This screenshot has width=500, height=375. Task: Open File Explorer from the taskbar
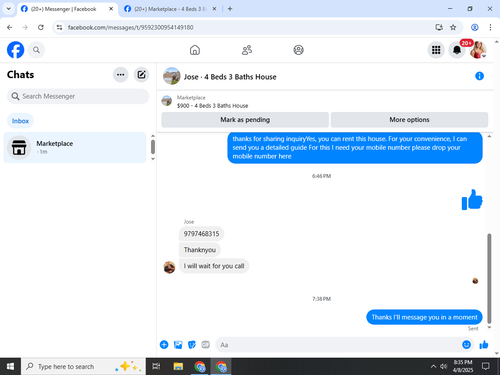pos(178,367)
